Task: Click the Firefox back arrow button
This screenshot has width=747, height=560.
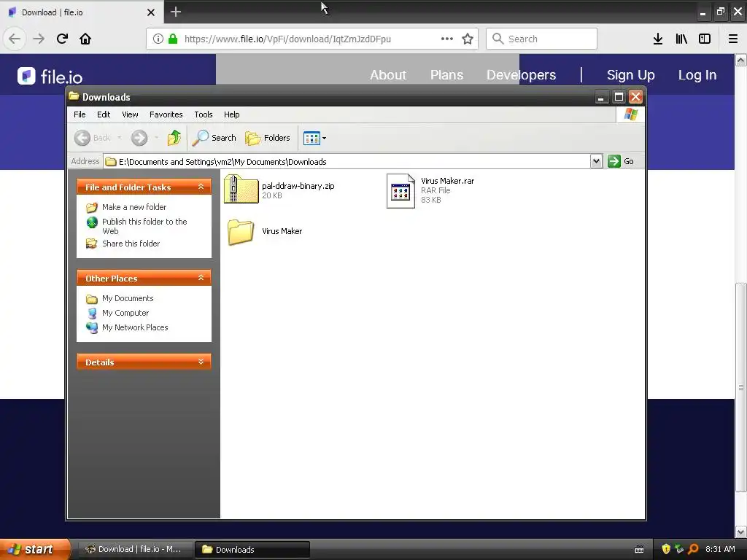Action: 15,39
